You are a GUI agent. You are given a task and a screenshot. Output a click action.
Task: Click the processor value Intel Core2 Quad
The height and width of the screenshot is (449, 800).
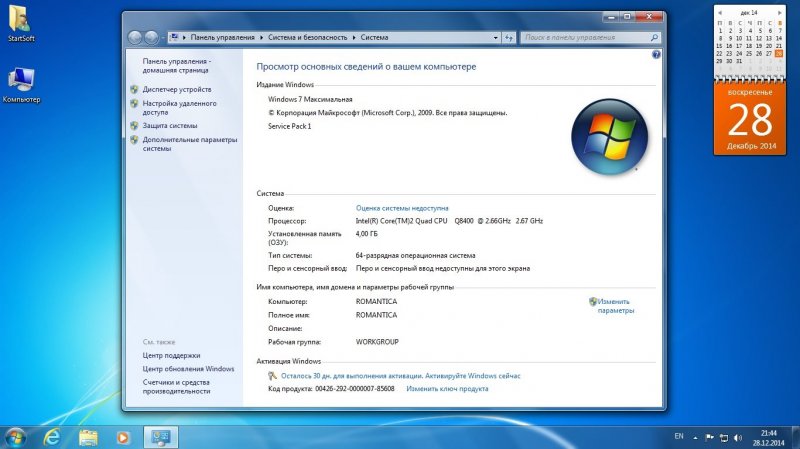(x=449, y=221)
